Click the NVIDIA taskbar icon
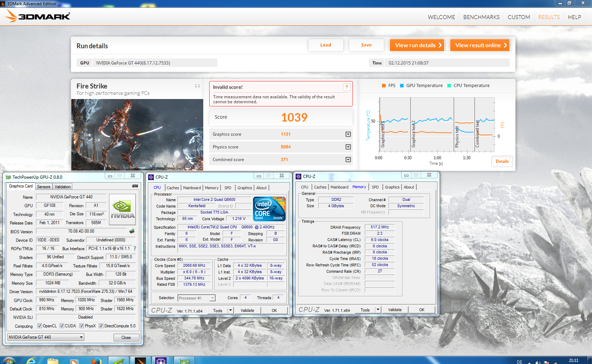The image size is (592, 364). point(119,361)
